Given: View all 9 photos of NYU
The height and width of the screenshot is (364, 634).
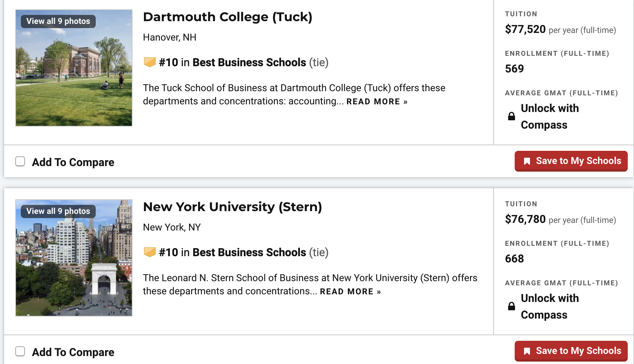Looking at the screenshot, I should click(58, 211).
